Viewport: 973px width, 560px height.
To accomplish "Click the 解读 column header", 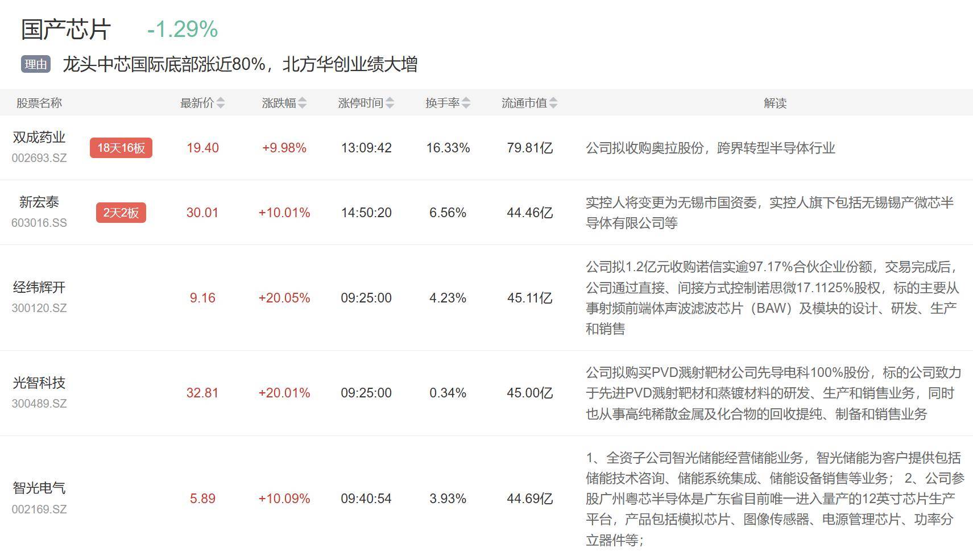I will coord(775,103).
